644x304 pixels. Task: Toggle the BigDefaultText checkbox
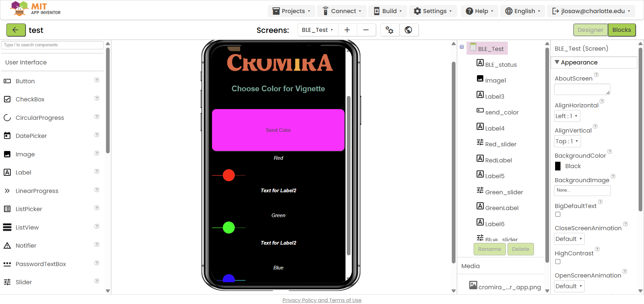click(x=558, y=214)
